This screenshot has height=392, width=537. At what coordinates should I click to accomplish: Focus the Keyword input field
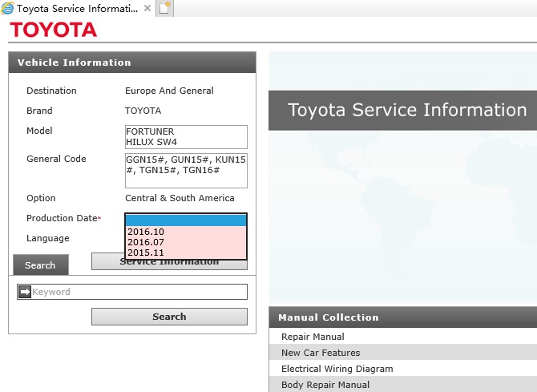pos(132,292)
